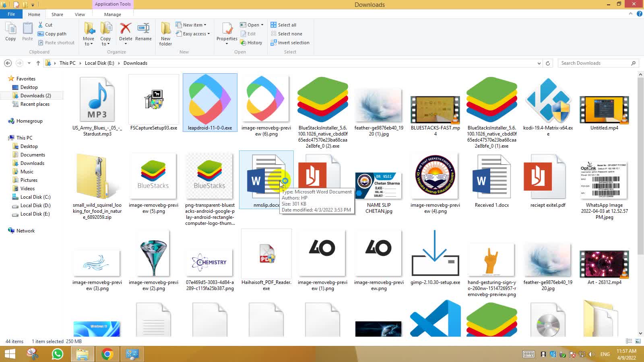Open Local Disk (C:) in sidebar

point(35,197)
